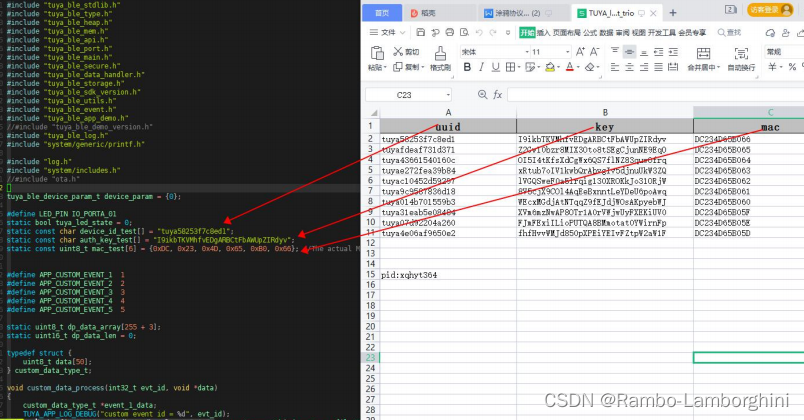Select cell containing pid:xqhyt364
Screen dimensions: 804x420
[x=448, y=275]
